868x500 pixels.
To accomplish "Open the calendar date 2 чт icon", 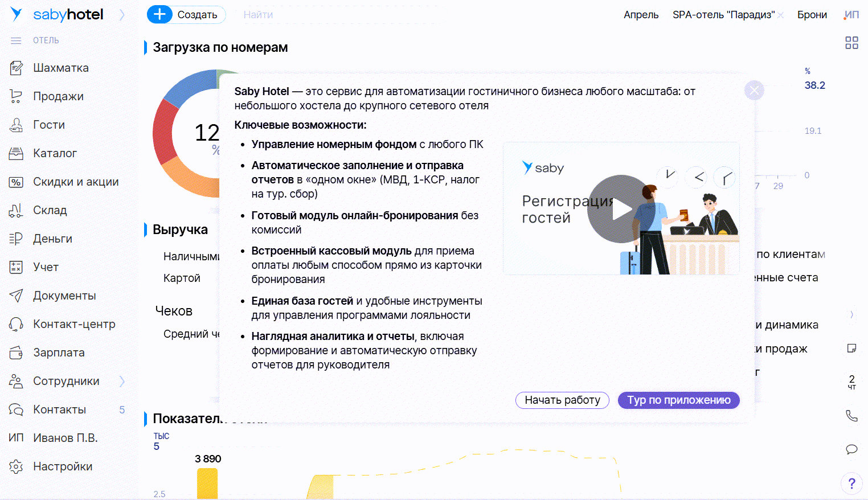I will click(x=851, y=382).
